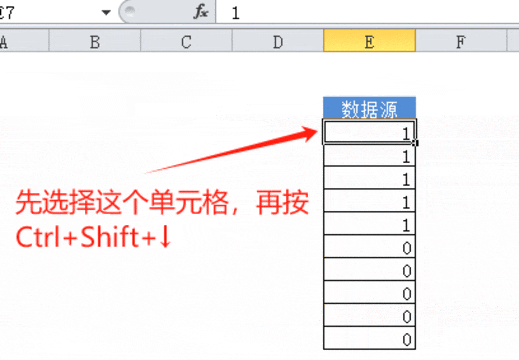519x360 pixels.
Task: Select column B header
Action: (95, 42)
